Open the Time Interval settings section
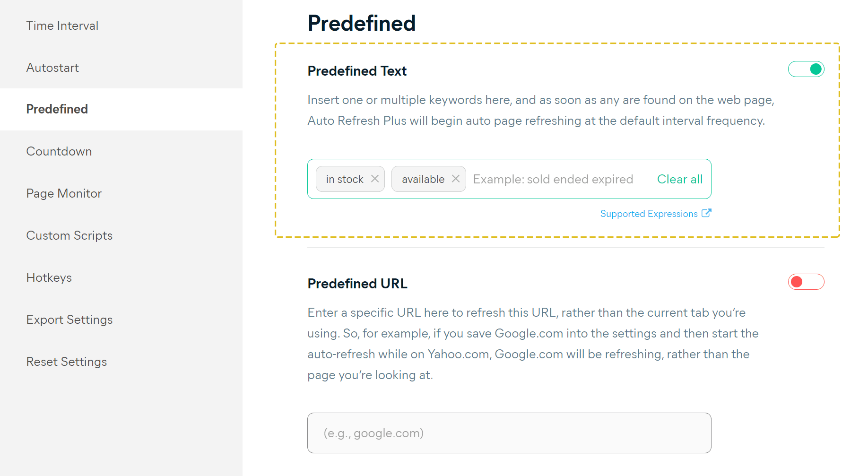868x476 pixels. pos(62,26)
